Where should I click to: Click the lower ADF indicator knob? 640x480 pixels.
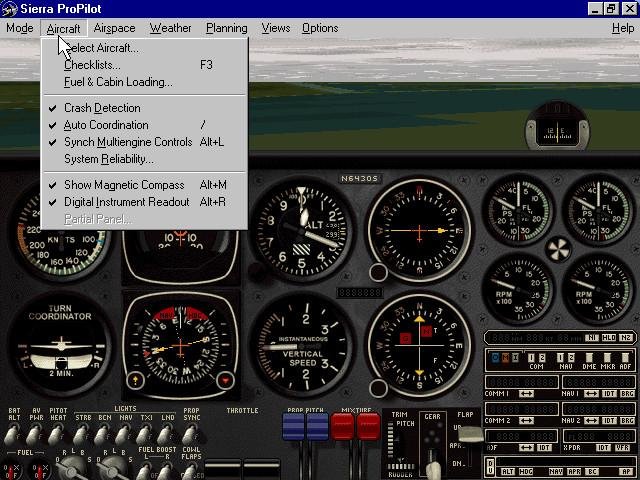click(378, 388)
